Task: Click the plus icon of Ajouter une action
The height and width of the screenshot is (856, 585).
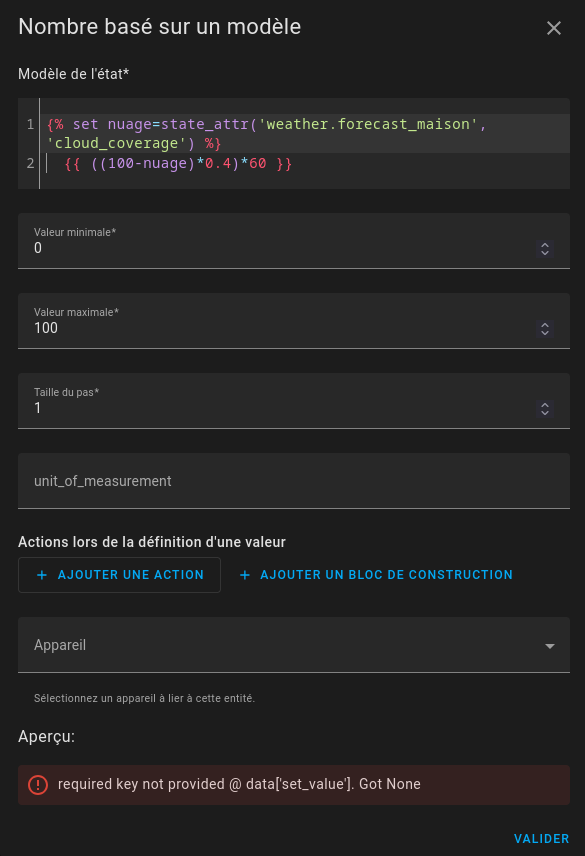Action: pyautogui.click(x=41, y=575)
